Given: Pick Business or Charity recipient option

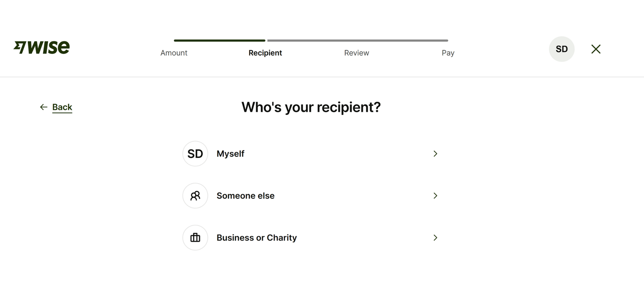Looking at the screenshot, I should click(x=256, y=238).
